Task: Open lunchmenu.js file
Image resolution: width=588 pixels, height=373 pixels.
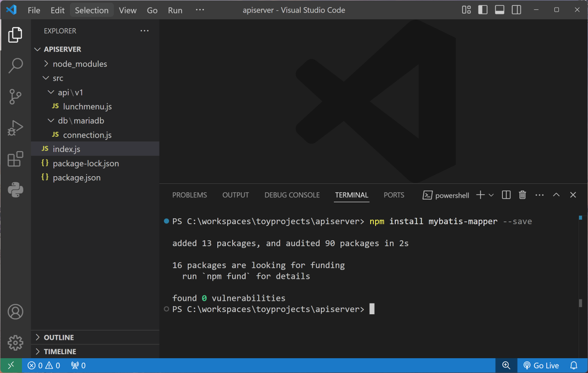Action: [x=95, y=106]
